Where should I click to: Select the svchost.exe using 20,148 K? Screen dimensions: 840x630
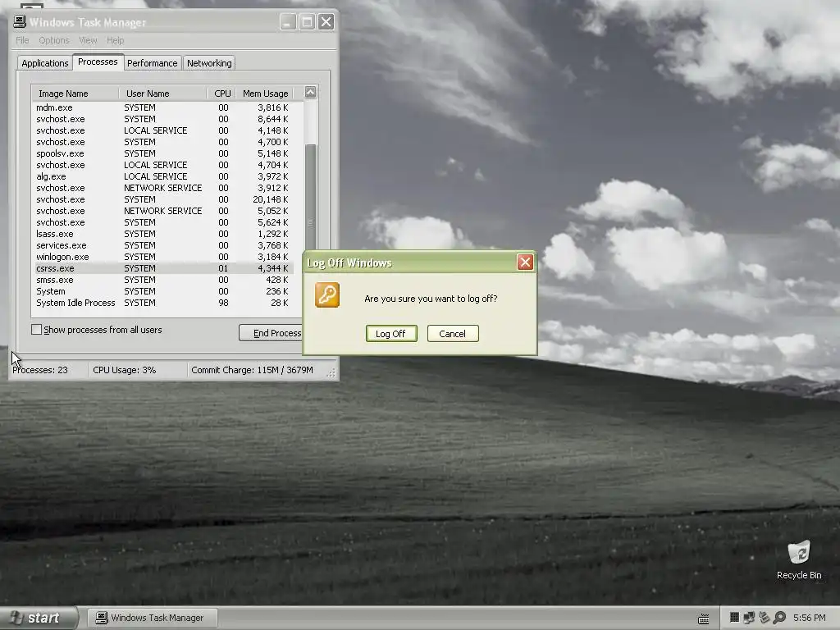coord(163,200)
